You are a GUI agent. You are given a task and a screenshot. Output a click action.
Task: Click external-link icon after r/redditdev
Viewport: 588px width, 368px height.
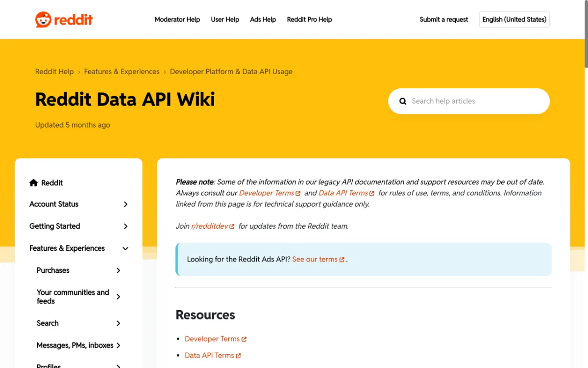[232, 227]
